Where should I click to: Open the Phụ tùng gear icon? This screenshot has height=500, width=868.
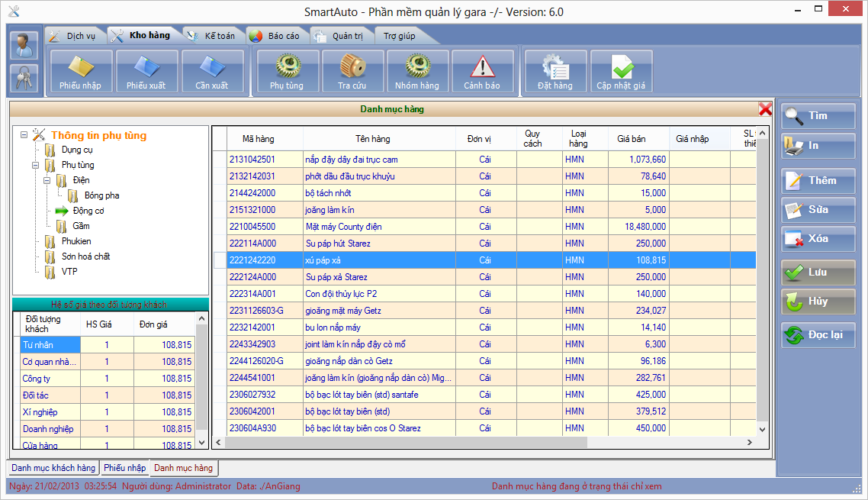pos(288,71)
